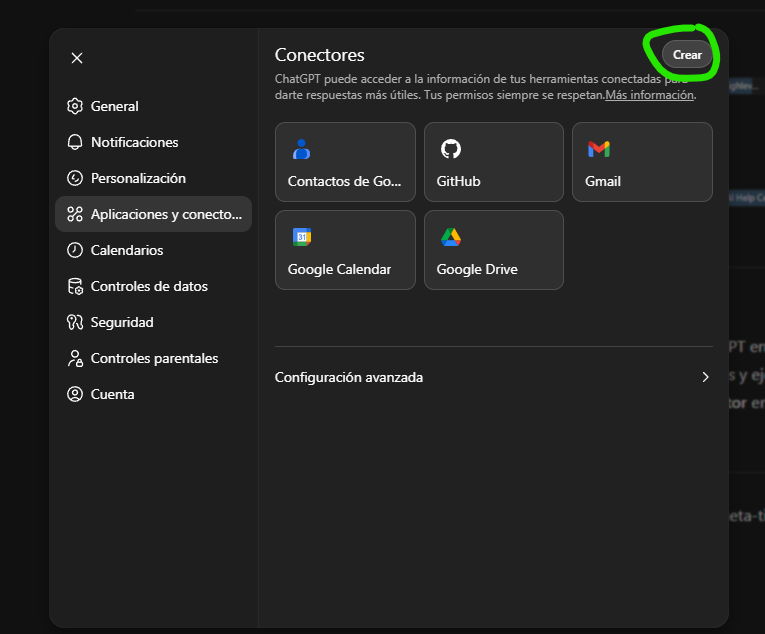Open the Gmail connector card
The width and height of the screenshot is (765, 634).
(642, 162)
